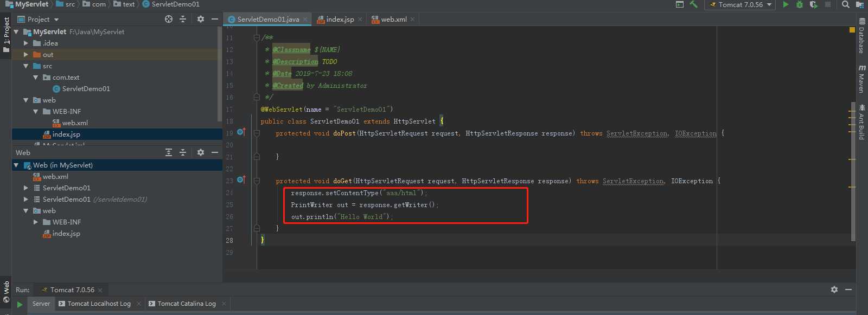Expand ServletDemo01 (/servletdemo01) node in Web panel

pos(26,199)
